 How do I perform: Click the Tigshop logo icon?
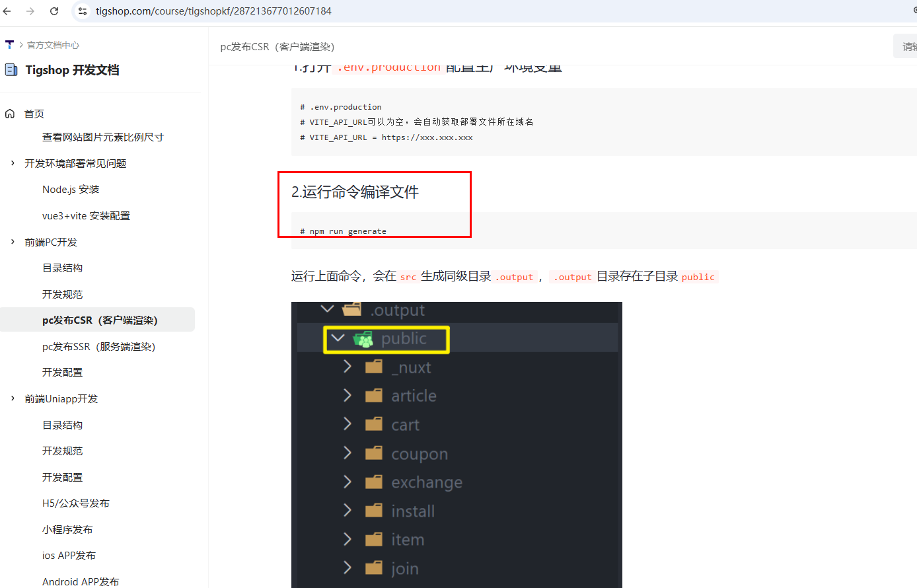[9, 45]
